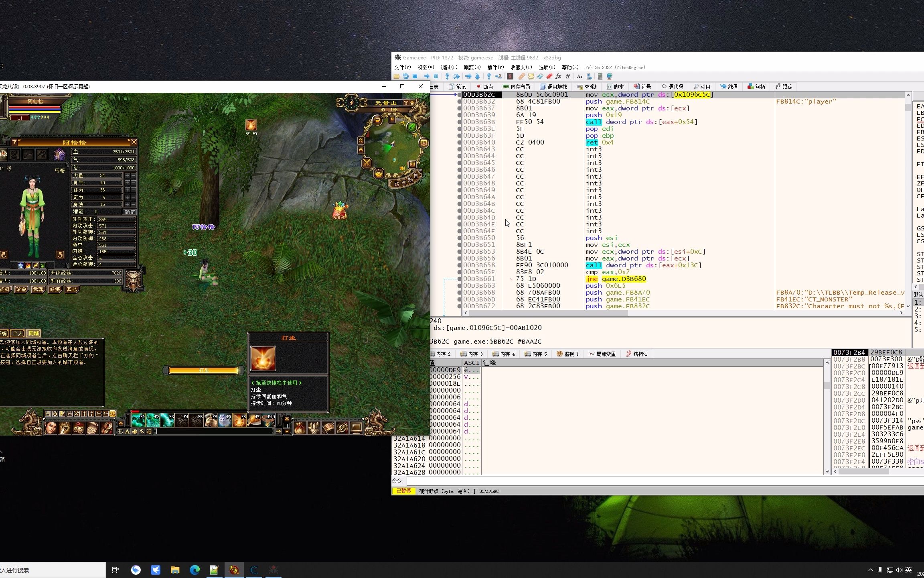Select the 同城 chat channel tab
Screen dimensions: 924x578
tap(34, 333)
